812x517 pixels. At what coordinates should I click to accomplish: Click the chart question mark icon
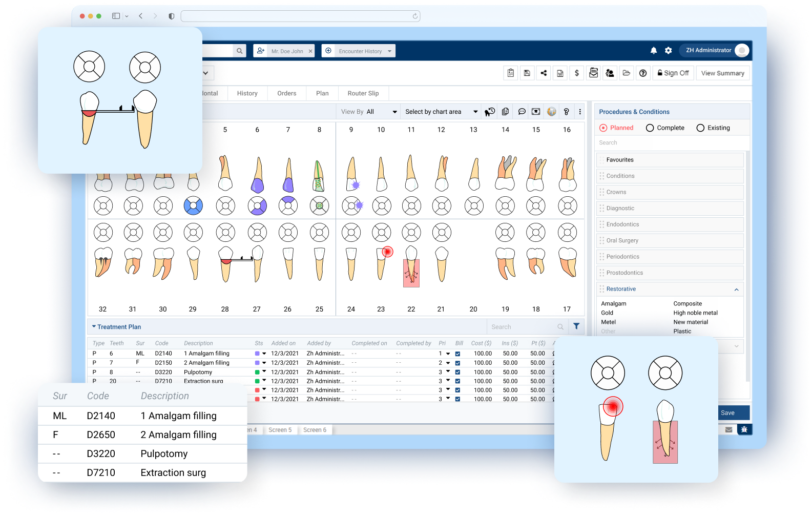click(566, 112)
